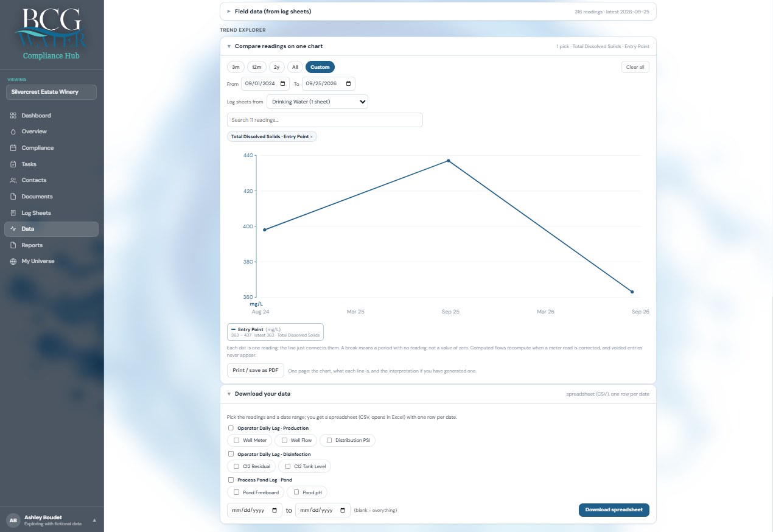Check the Well Flow checkbox

point(284,440)
